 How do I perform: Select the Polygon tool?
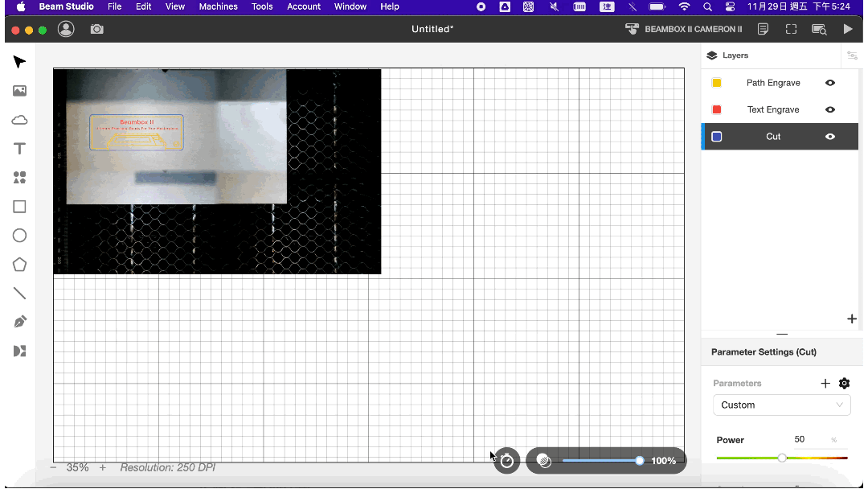point(19,264)
